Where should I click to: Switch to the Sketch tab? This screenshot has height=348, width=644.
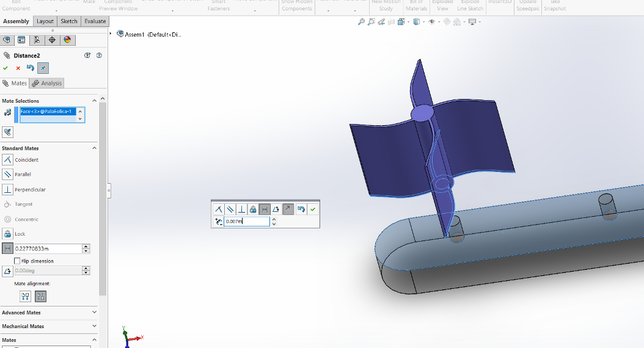69,21
